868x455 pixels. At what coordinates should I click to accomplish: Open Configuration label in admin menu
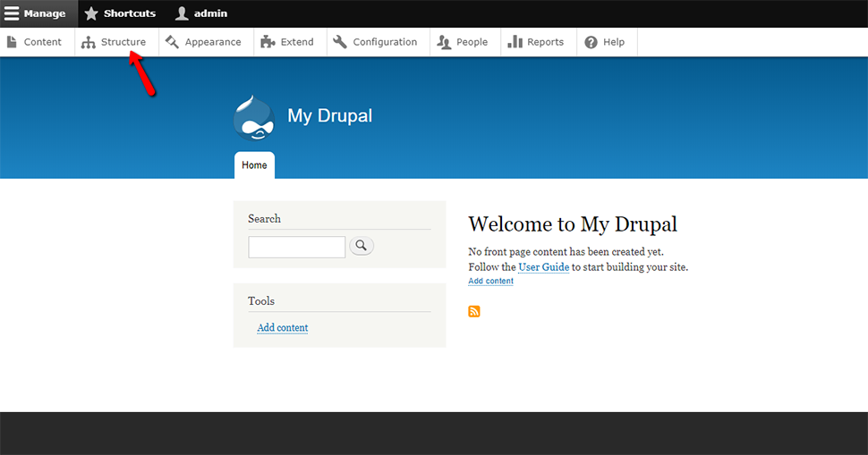pyautogui.click(x=385, y=43)
